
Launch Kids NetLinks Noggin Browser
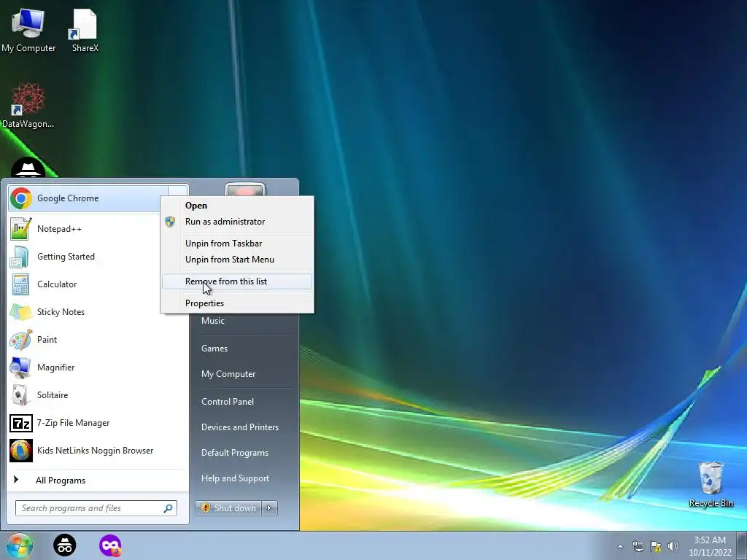pyautogui.click(x=98, y=451)
